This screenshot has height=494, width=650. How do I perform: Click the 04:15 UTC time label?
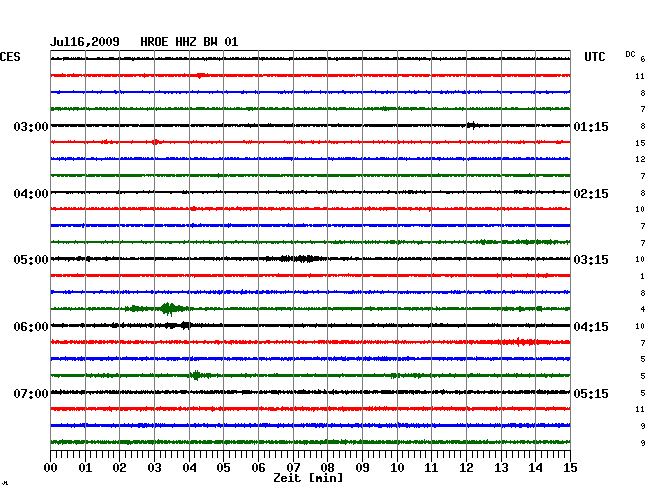click(591, 327)
